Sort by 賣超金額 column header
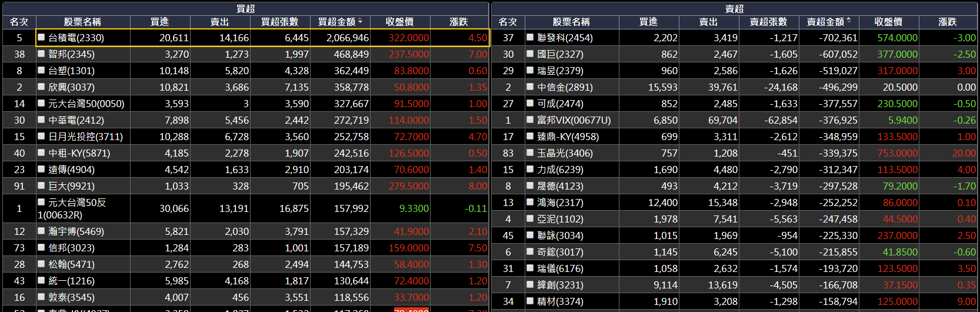This screenshot has height=312, width=980. [x=829, y=22]
